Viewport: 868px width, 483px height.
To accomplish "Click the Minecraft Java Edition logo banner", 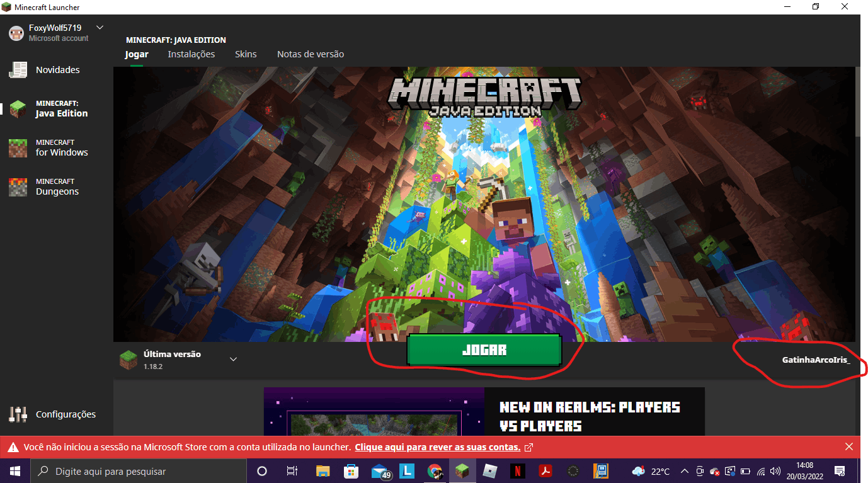I will click(x=484, y=98).
